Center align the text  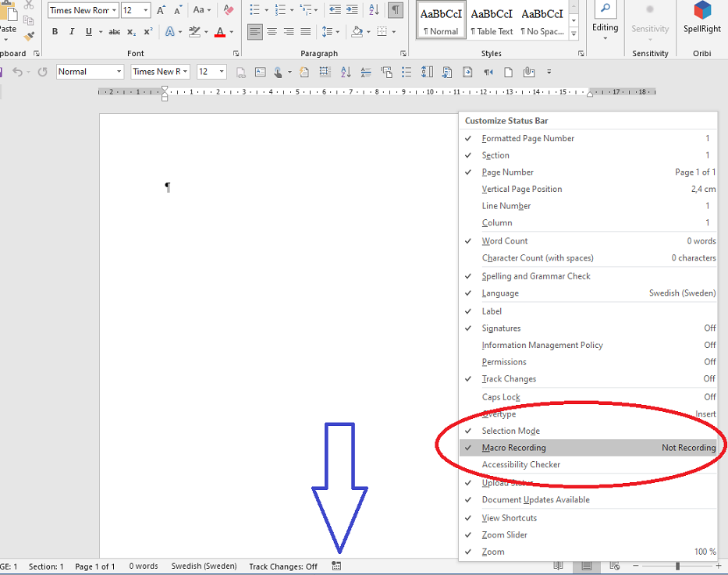272,31
